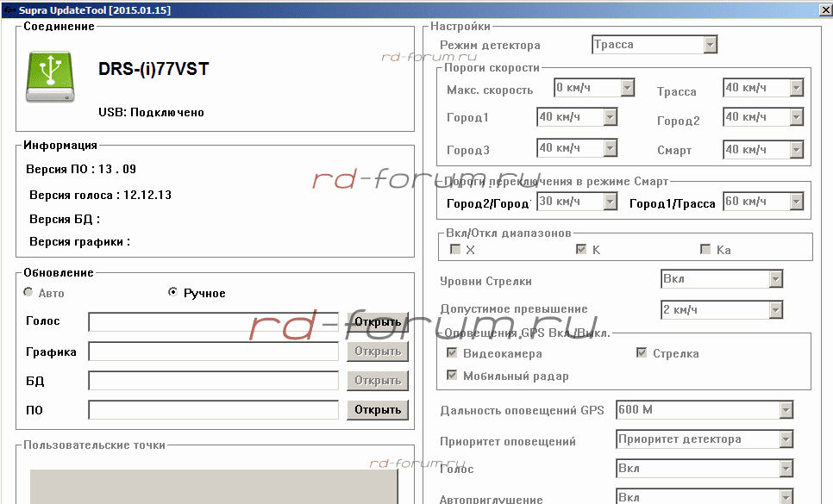Click the ПО file path field
Image resolution: width=833 pixels, height=504 pixels.
pos(213,409)
